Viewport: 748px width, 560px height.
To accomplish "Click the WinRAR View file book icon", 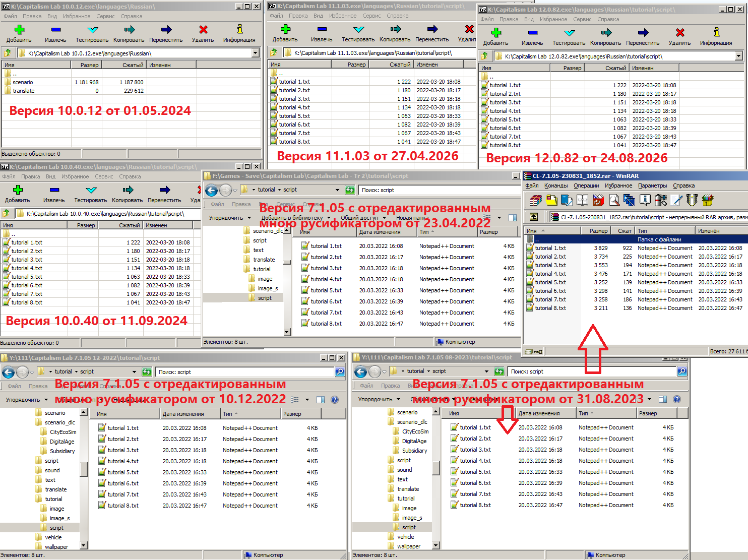I will (582, 201).
